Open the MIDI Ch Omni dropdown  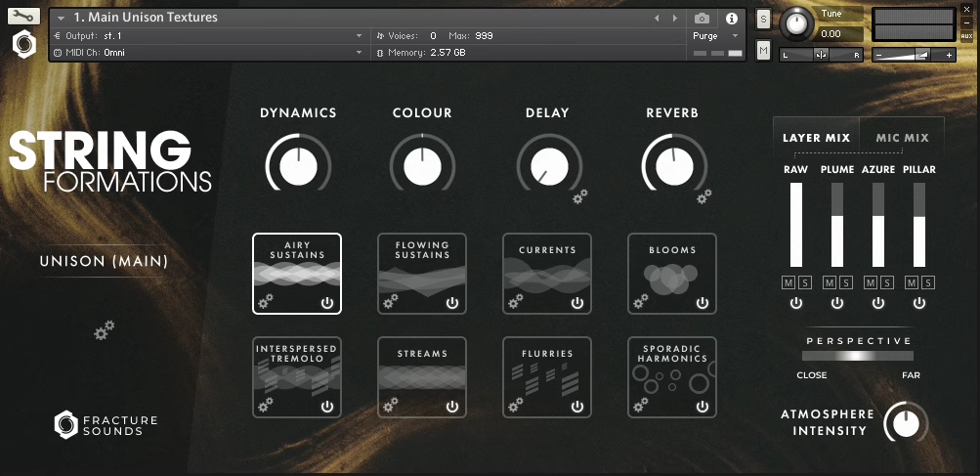click(x=208, y=53)
